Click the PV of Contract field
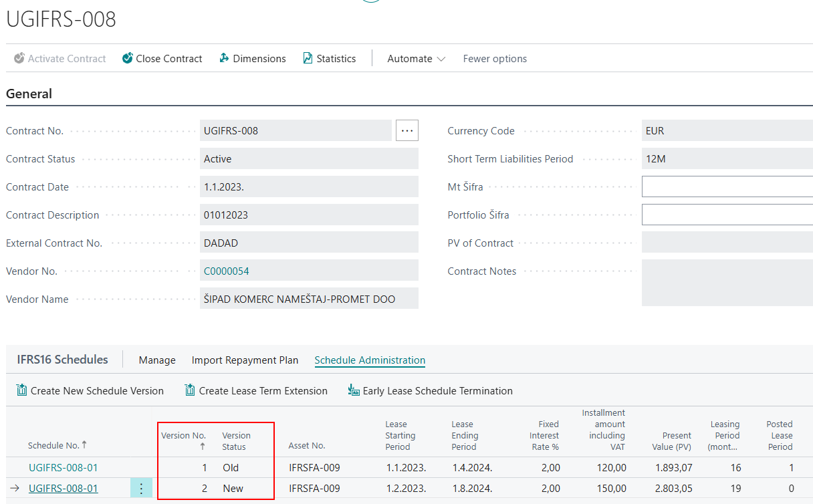The height and width of the screenshot is (504, 813). click(x=727, y=243)
